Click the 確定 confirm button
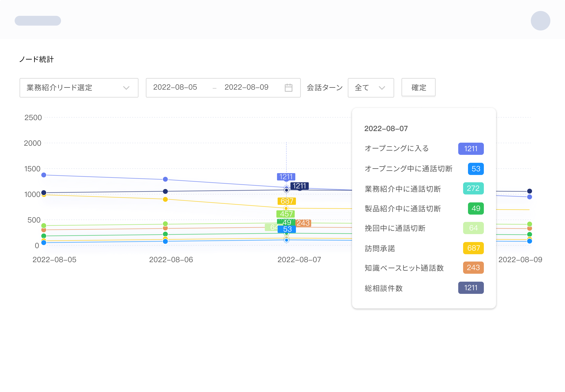This screenshot has height=392, width=565. 418,87
